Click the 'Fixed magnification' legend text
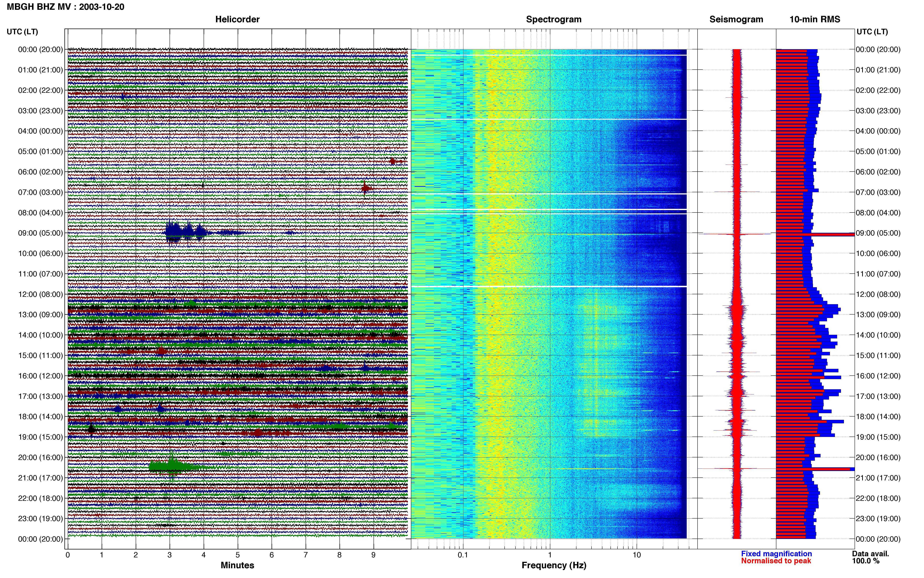The image size is (924, 578). 776,554
